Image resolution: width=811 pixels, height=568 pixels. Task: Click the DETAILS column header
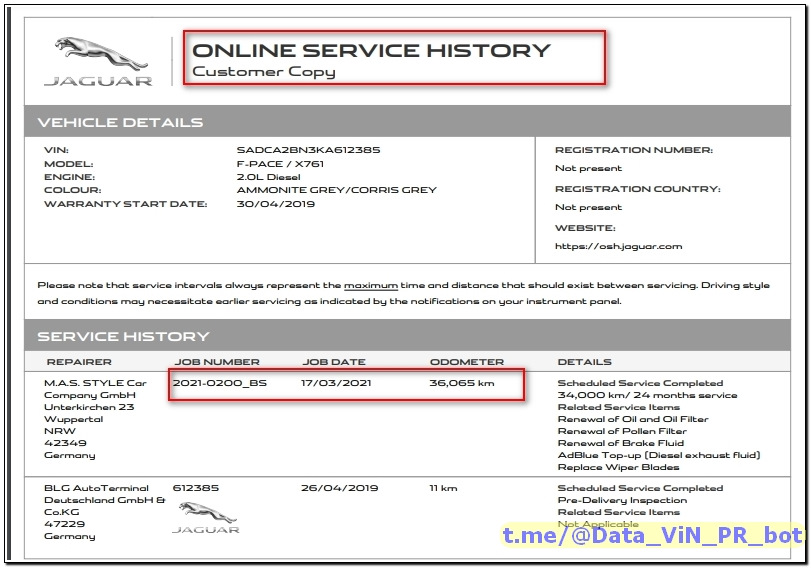(x=584, y=362)
